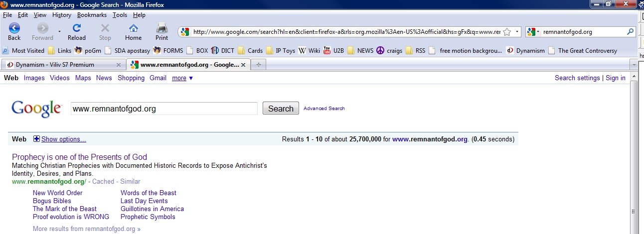Open the Links bookmarks folder

point(60,50)
